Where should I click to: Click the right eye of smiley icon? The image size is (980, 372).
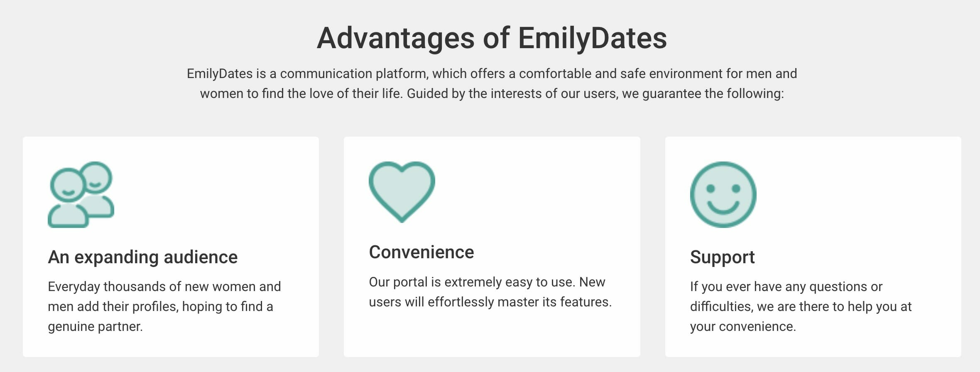click(736, 188)
